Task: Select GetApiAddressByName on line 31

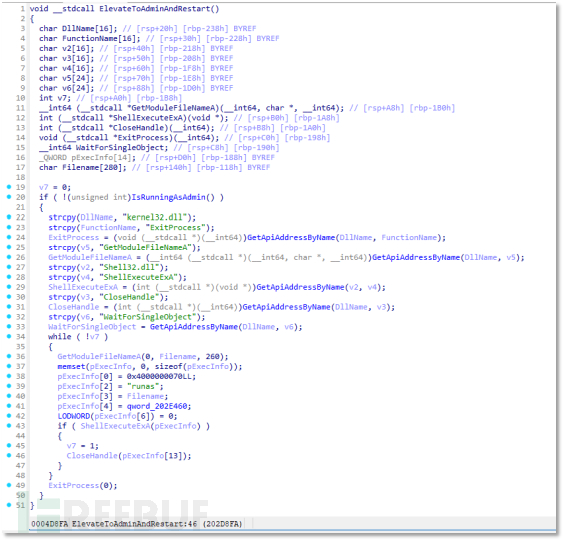Action: (x=286, y=307)
